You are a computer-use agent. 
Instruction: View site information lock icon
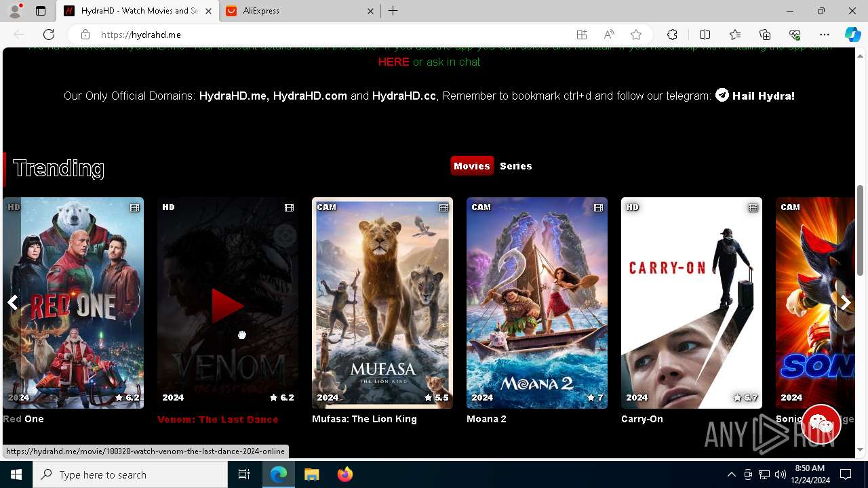[85, 35]
